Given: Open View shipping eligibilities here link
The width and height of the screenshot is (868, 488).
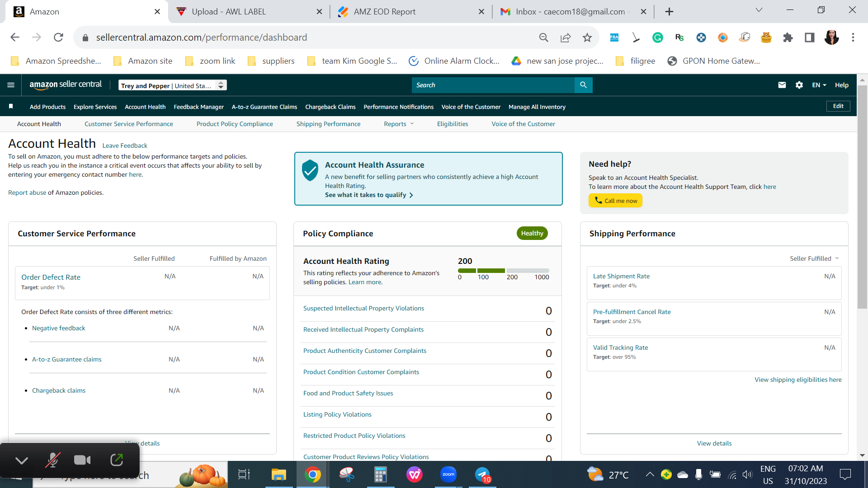Looking at the screenshot, I should [x=798, y=380].
